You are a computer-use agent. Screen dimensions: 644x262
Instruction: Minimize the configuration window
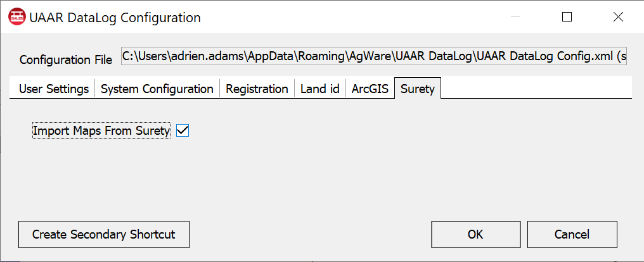tap(516, 17)
